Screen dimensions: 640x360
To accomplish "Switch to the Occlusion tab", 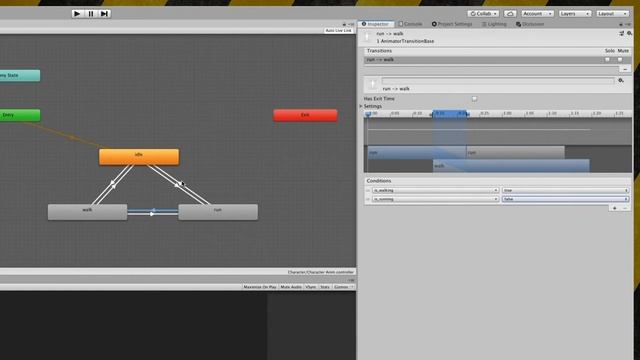I will pyautogui.click(x=530, y=24).
